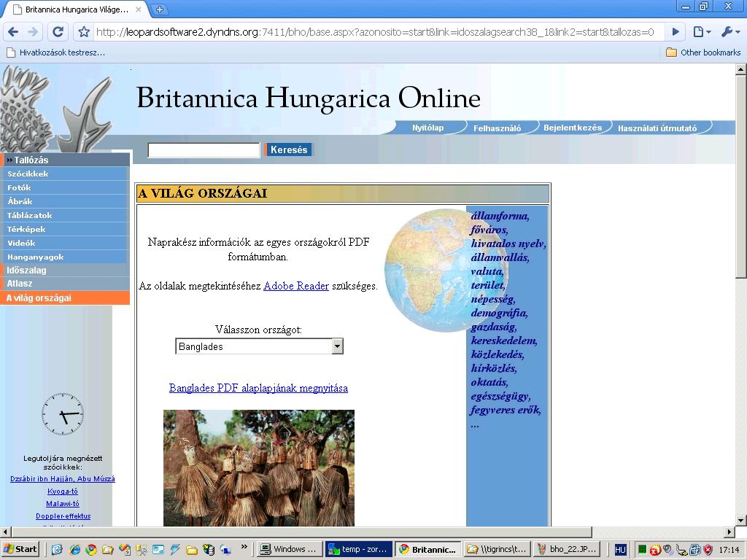Open the Felhasználó tab
Image resolution: width=747 pixels, height=560 pixels.
tap(497, 128)
